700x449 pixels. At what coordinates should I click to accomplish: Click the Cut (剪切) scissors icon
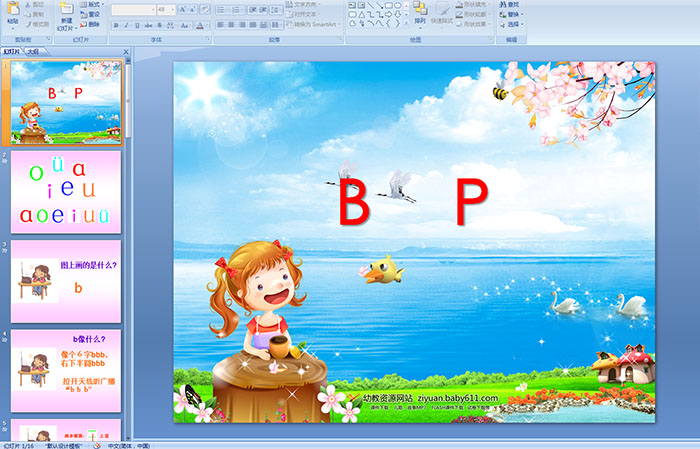[x=35, y=4]
